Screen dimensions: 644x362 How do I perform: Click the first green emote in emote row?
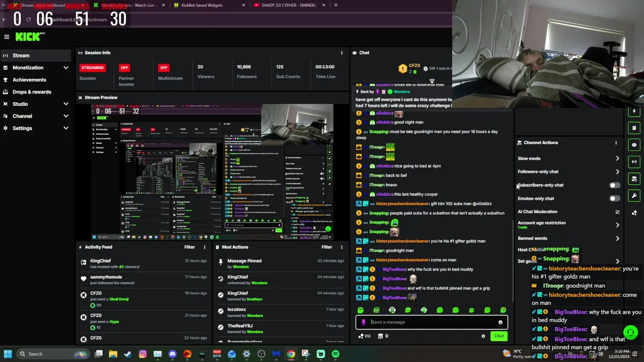pos(361,310)
